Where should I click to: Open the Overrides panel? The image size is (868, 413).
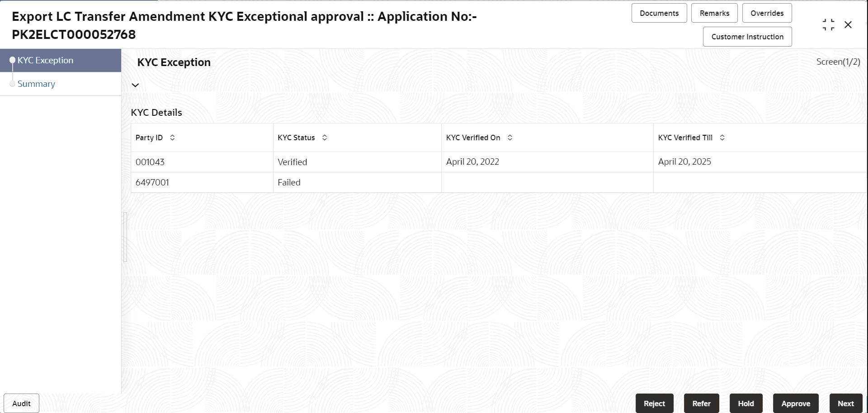tap(767, 13)
